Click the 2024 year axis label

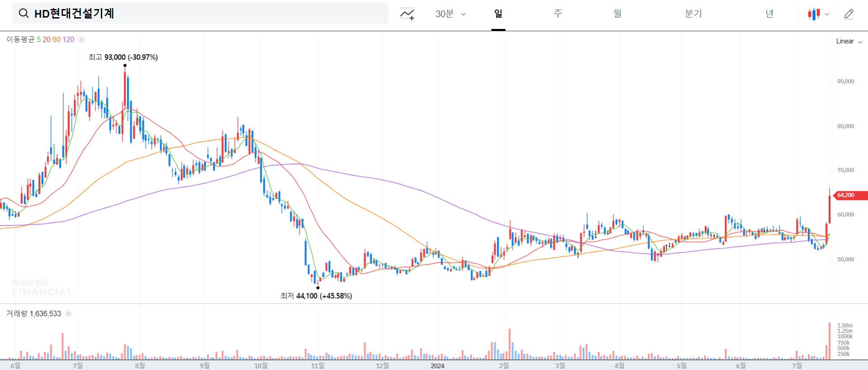coord(438,365)
